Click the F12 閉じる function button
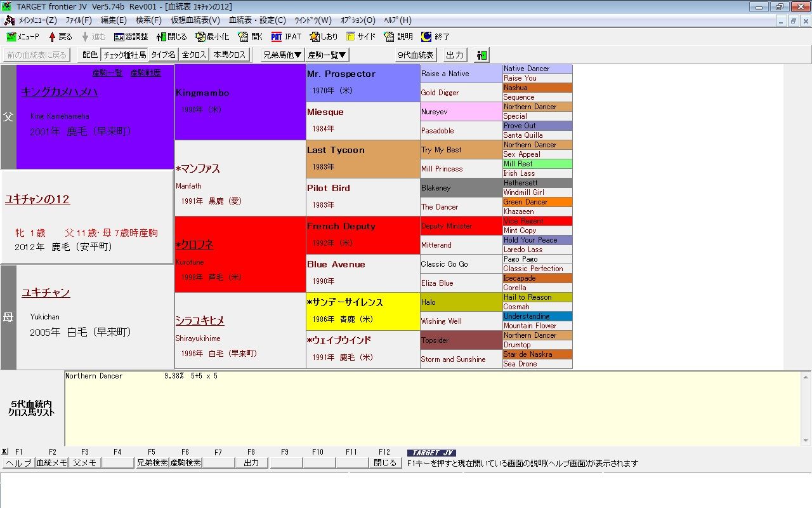812x508 pixels. click(x=385, y=463)
